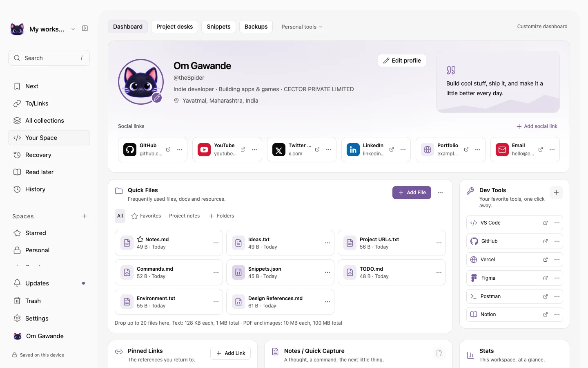Open options menu for GitHub dev tool
Image resolution: width=588 pixels, height=368 pixels.
[x=557, y=241]
